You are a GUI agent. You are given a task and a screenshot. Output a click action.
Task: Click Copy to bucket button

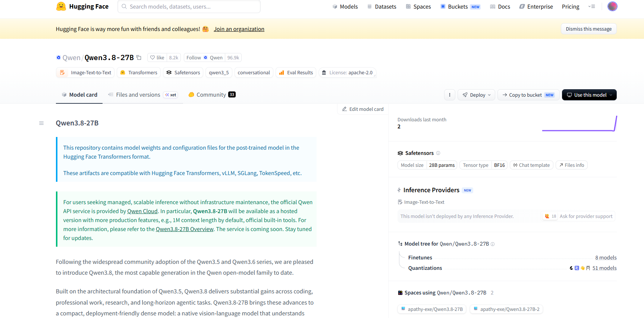(x=528, y=95)
